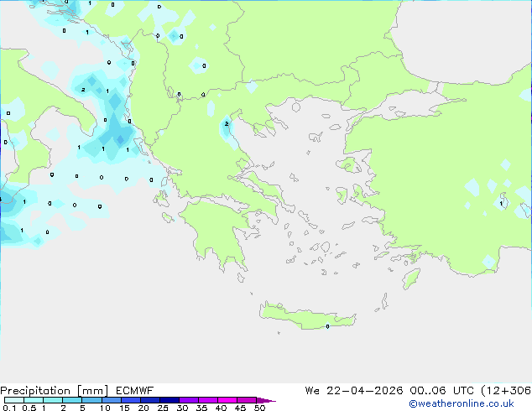This screenshot has width=532, height=411.
Task: Click the 'Precipitation [mm]' title text
Action: pos(55,391)
